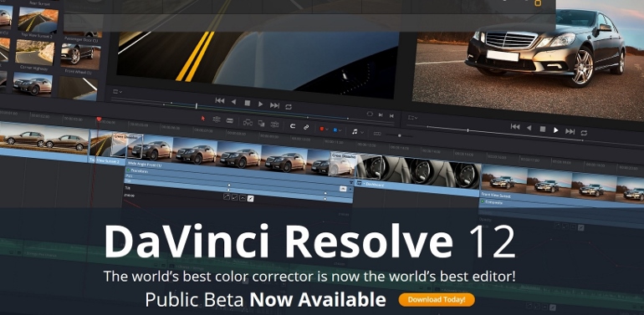Click third curve interpolation button
The image size is (644, 315).
243,199
